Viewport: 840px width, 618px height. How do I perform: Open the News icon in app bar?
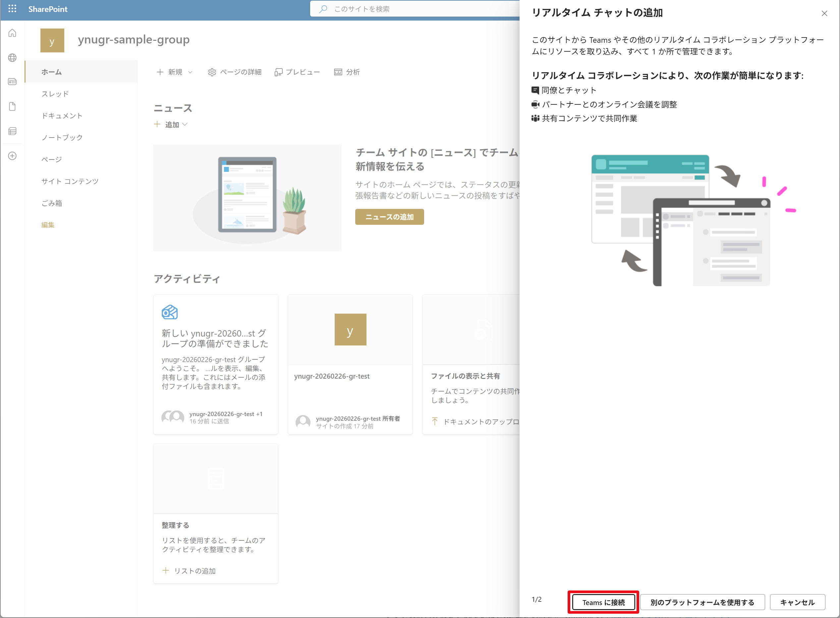pos(12,82)
